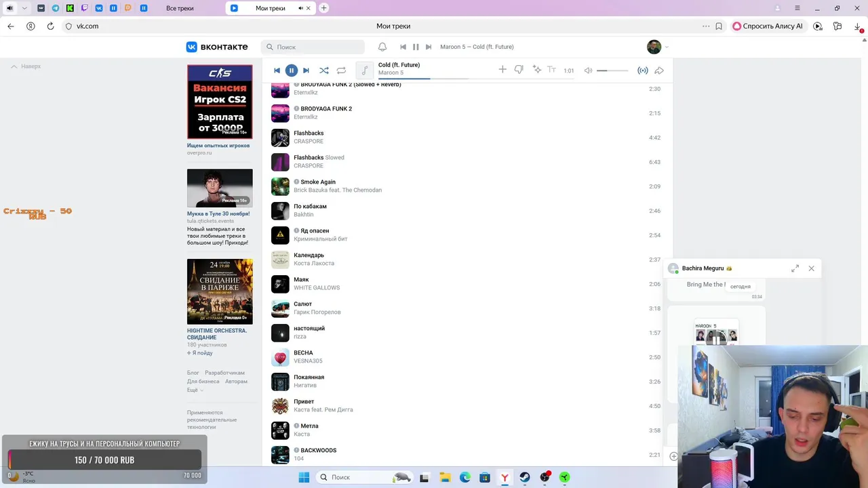
Task: Switch to the Все треки tab
Action: [x=180, y=8]
